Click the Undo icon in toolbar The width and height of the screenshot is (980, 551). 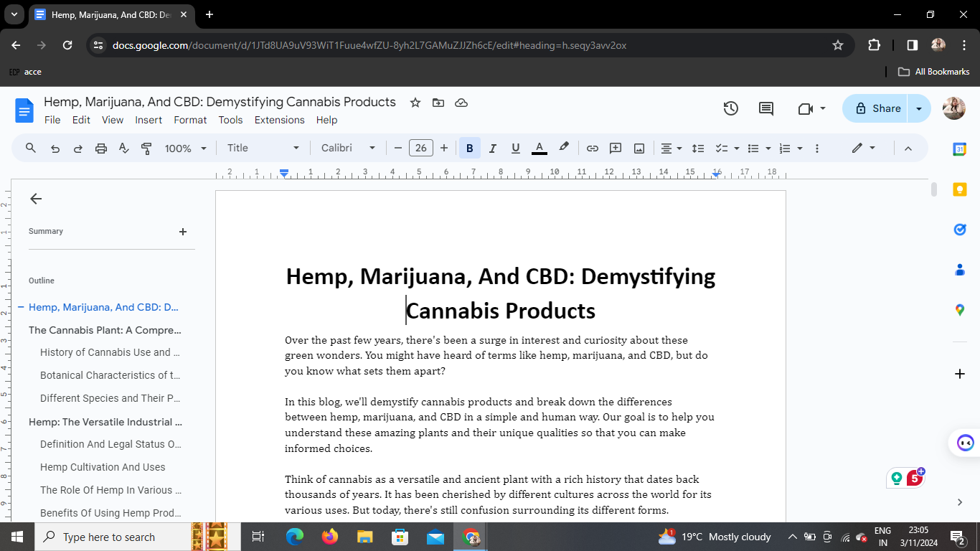click(55, 149)
